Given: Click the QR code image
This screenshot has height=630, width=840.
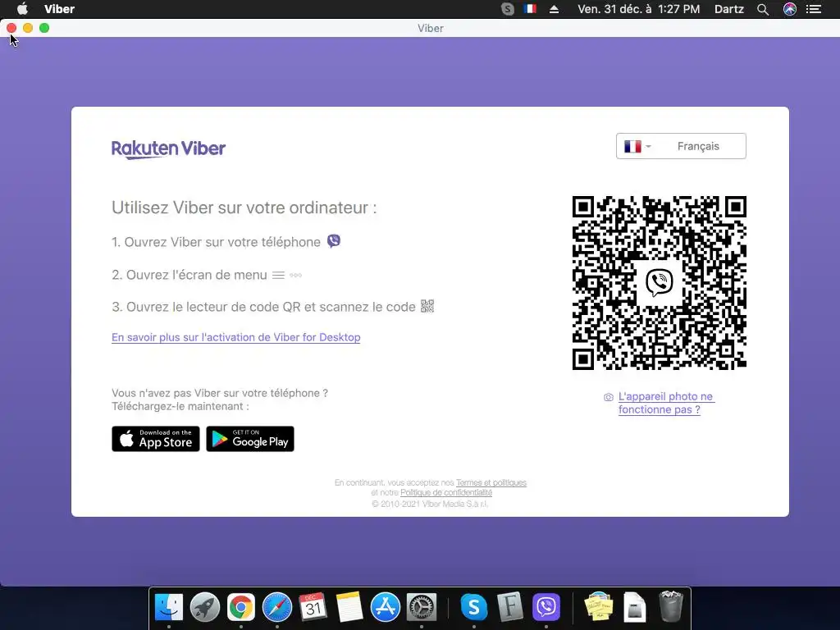Looking at the screenshot, I should pyautogui.click(x=660, y=282).
